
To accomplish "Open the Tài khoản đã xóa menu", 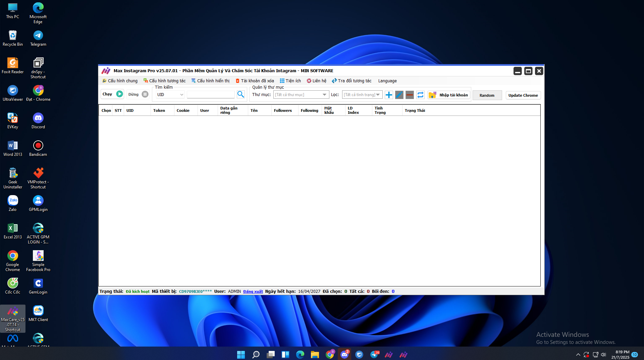I will tap(255, 81).
